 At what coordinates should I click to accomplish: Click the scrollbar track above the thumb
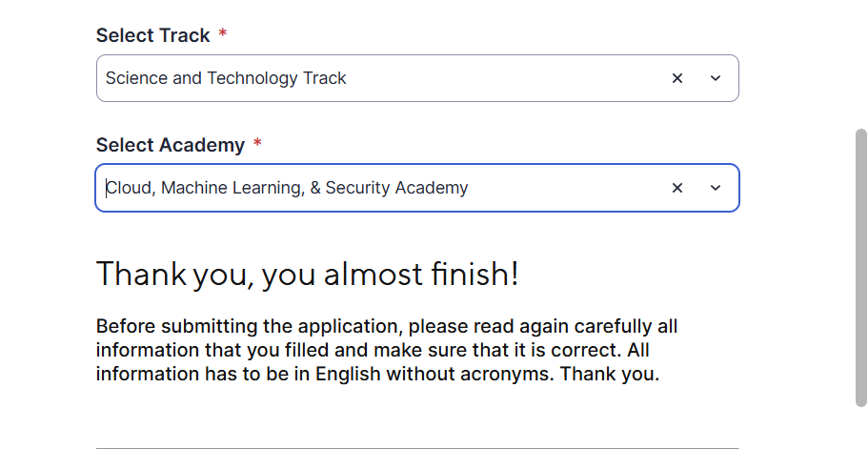tap(861, 57)
